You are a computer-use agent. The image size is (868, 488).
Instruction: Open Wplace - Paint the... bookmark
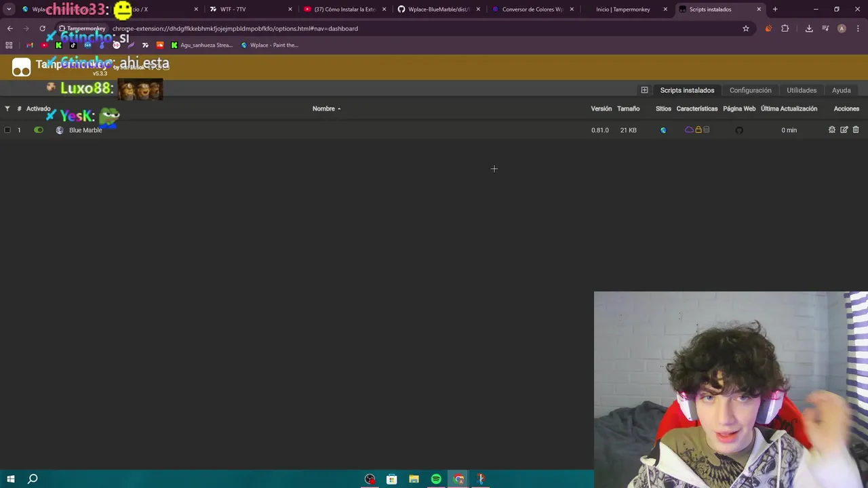[x=270, y=45]
